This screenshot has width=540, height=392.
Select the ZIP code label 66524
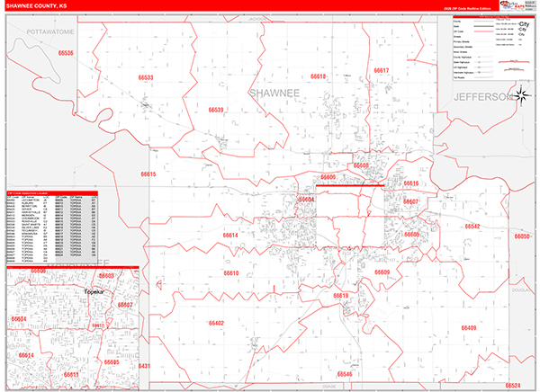(x=513, y=385)
